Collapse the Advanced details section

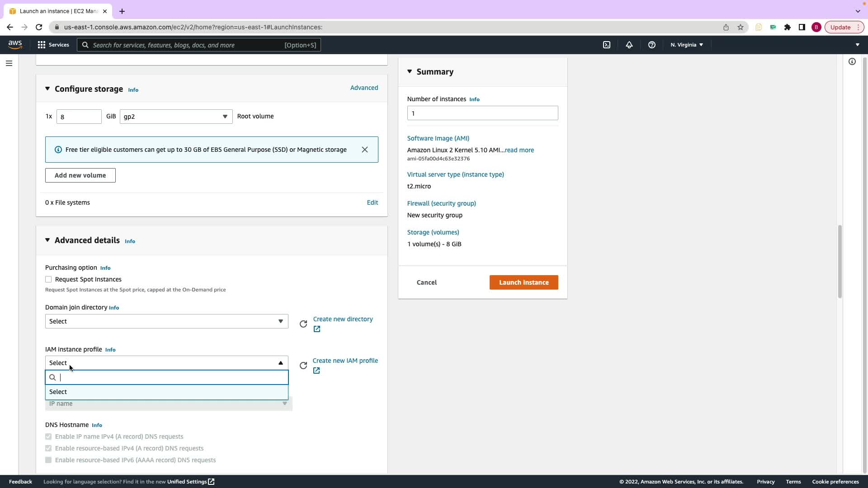tap(47, 240)
